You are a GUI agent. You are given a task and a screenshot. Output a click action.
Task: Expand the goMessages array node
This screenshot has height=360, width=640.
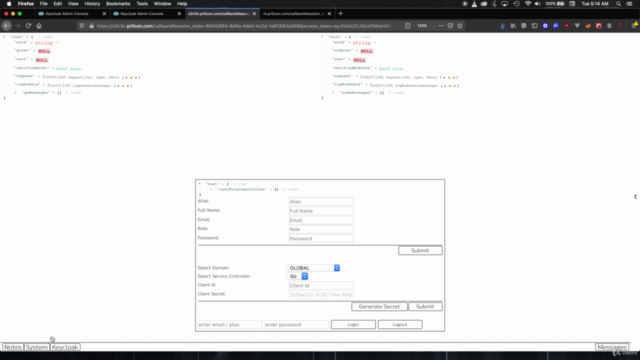tap(16, 93)
